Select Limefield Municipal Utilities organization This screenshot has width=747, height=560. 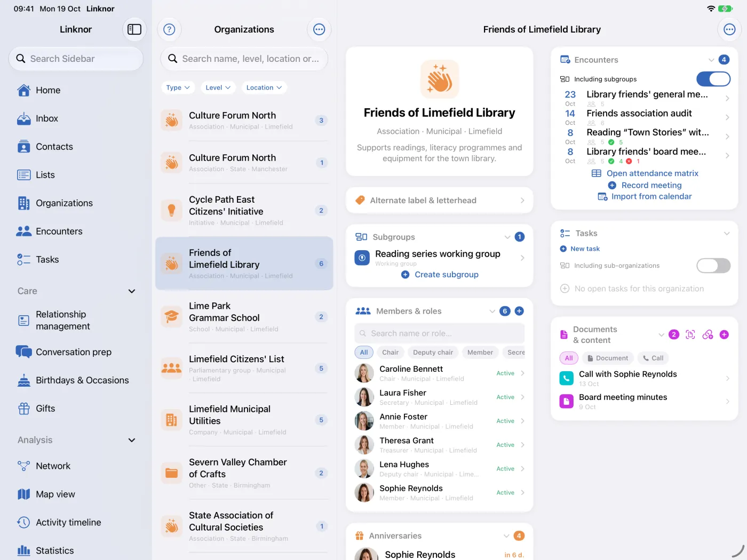click(x=244, y=420)
